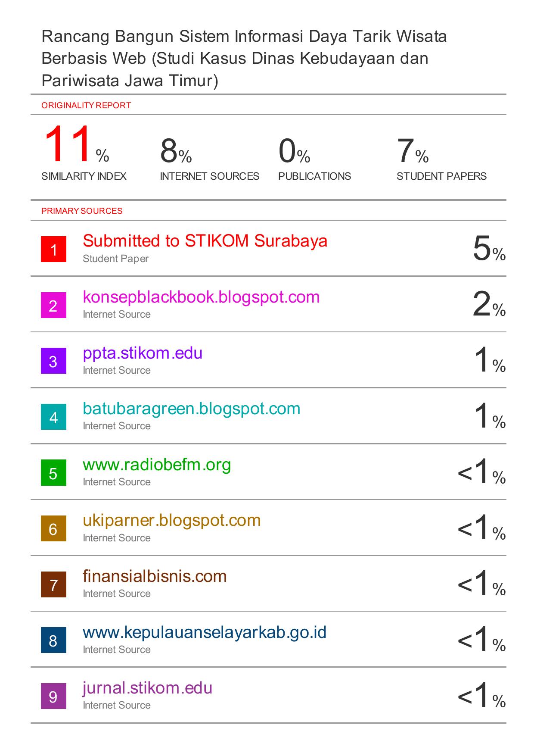This screenshot has width=534, height=756.
Task: Follow the www.radiobefm.org link
Action: [157, 465]
